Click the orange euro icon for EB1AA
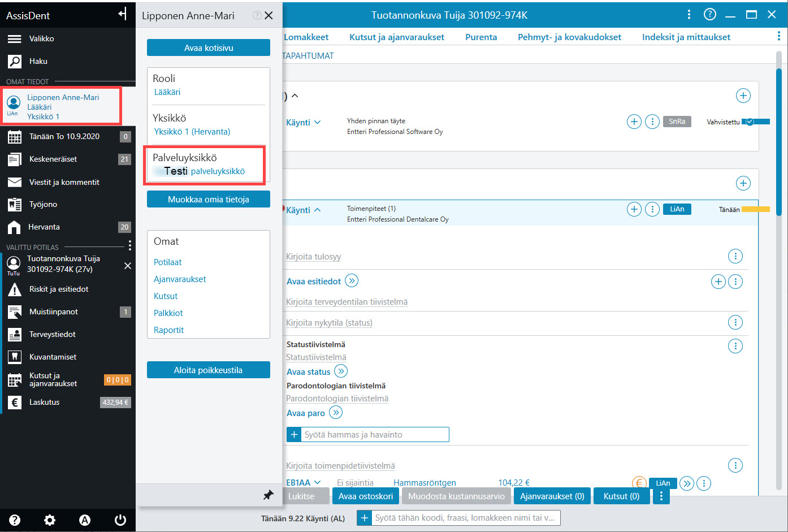Viewport: 788px width, 532px height. [x=639, y=483]
